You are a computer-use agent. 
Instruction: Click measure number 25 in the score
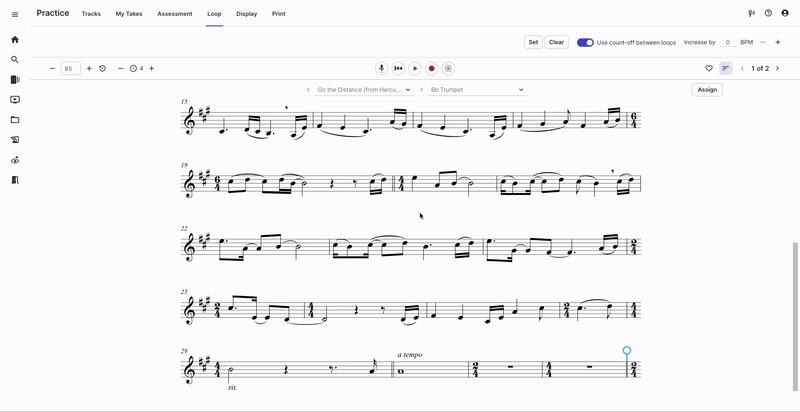[184, 292]
